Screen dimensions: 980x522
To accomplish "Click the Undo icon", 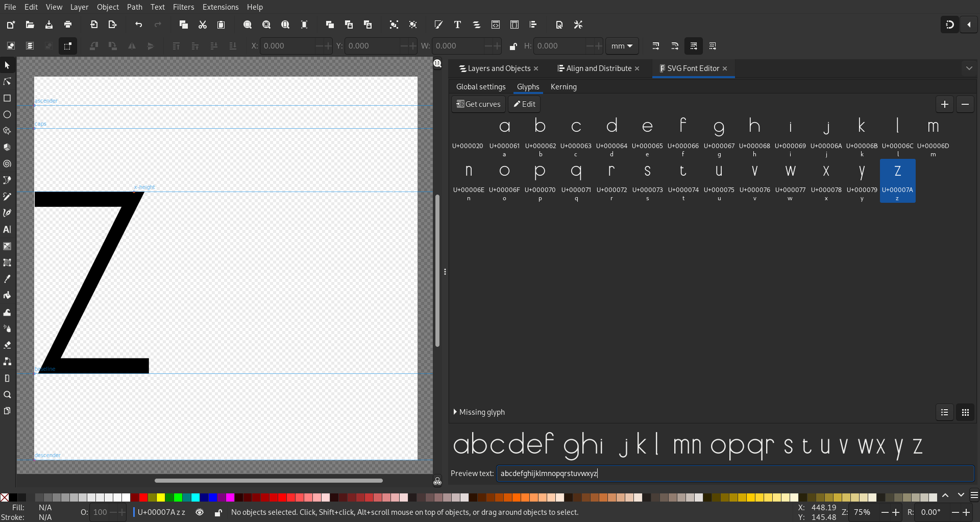I will click(139, 25).
